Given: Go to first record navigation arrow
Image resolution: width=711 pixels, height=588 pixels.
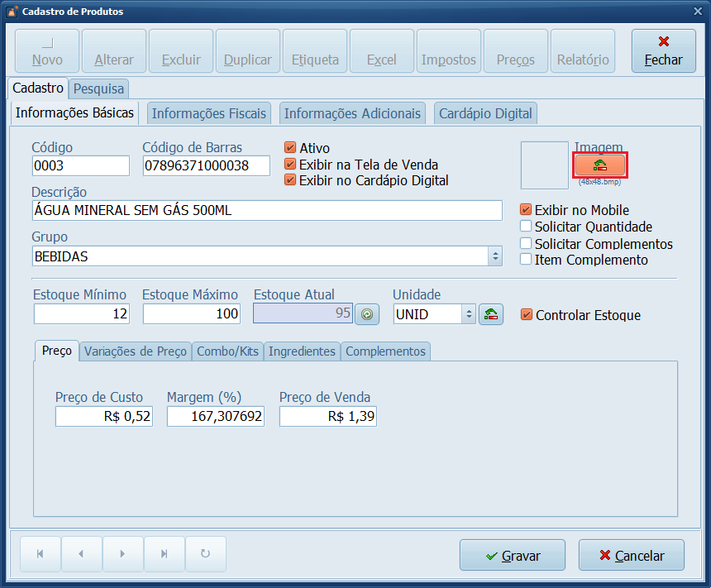Looking at the screenshot, I should 40,554.
